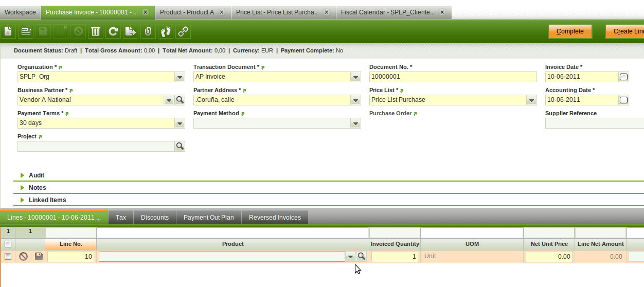Switch to the Workspace tab
The image size is (644, 287).
pos(20,12)
